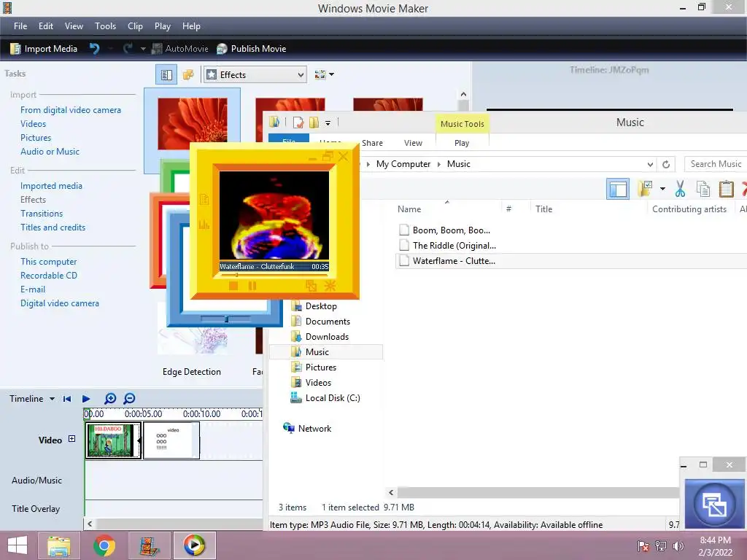
Task: Open the View tab in Explorer
Action: 413,143
